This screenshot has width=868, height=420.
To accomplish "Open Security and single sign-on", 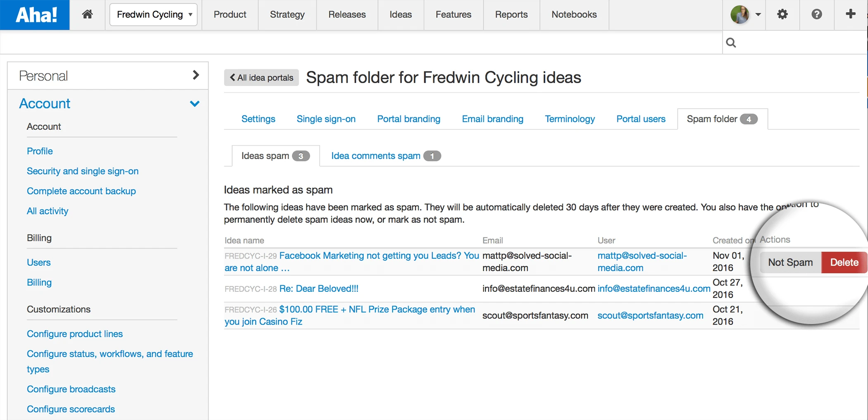I will pos(83,171).
